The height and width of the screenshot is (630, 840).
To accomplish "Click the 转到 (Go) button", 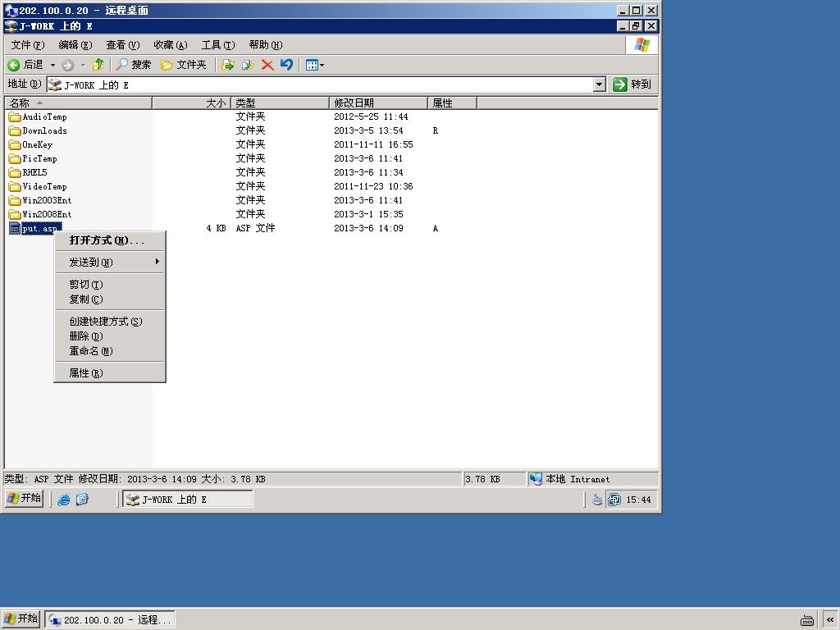I will [x=633, y=84].
